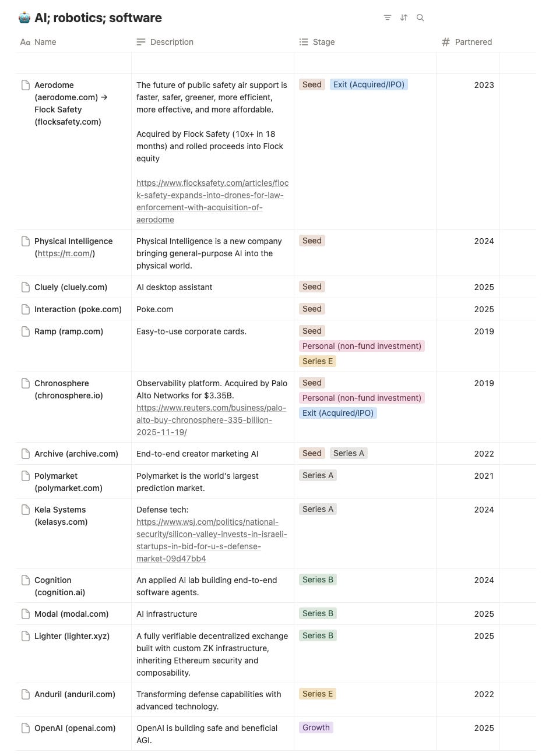Click the page icon beside Aerodome
549x756 pixels.
pyautogui.click(x=24, y=84)
